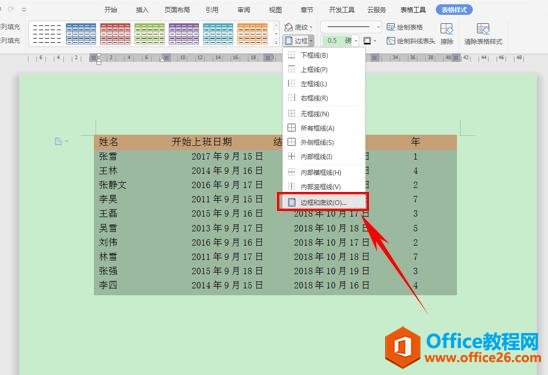Switch to the 开始 tab
548x375 pixels.
pyautogui.click(x=111, y=10)
